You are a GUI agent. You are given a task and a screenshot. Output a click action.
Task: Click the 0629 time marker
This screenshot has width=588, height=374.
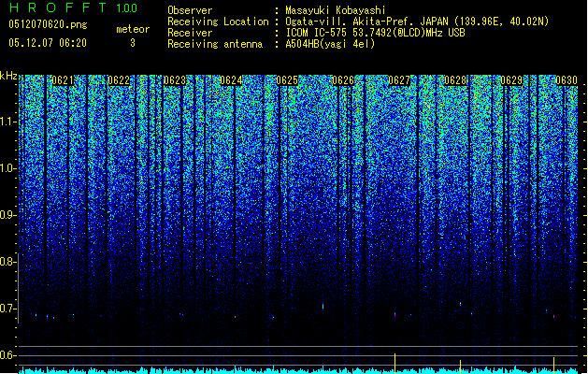tap(511, 80)
